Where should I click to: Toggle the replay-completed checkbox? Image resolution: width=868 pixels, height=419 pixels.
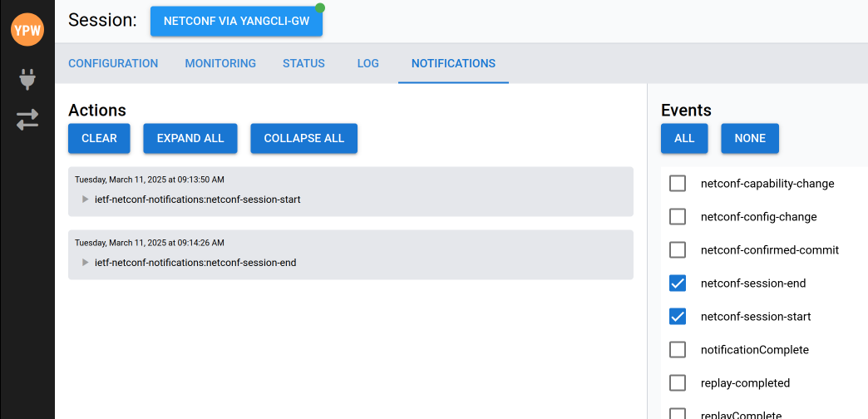coord(678,383)
